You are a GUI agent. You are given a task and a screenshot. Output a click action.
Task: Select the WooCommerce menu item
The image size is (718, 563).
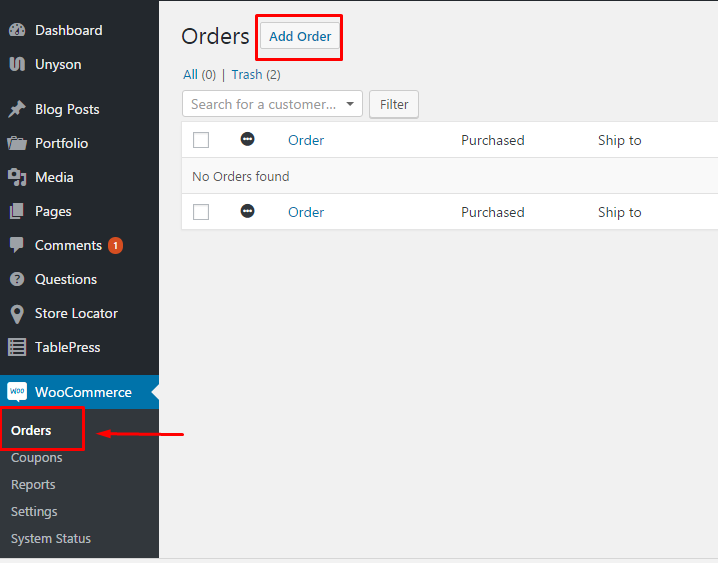[79, 392]
